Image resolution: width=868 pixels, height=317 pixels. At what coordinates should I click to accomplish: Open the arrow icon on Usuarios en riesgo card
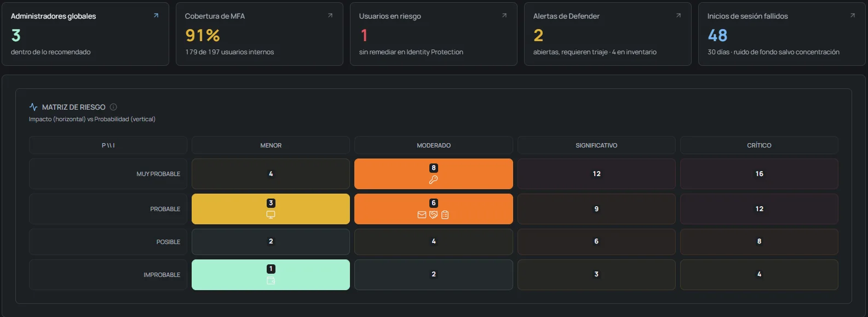(x=504, y=15)
